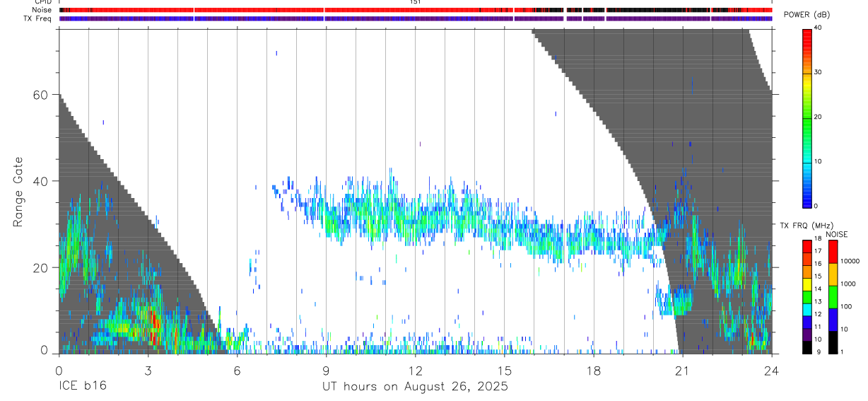This screenshot has width=868, height=401.
Task: Click the 100 label in NOISE legend
Action: tap(846, 306)
